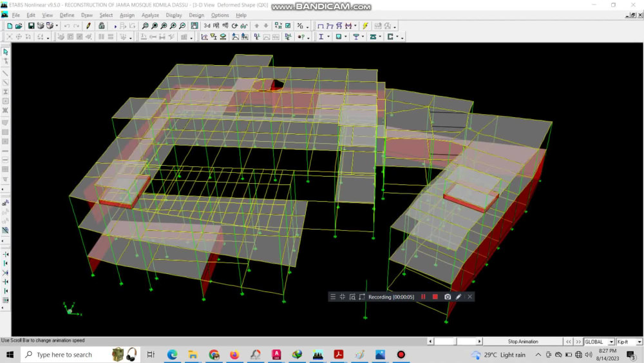644x363 pixels.
Task: Open the Display menu
Action: click(x=174, y=15)
